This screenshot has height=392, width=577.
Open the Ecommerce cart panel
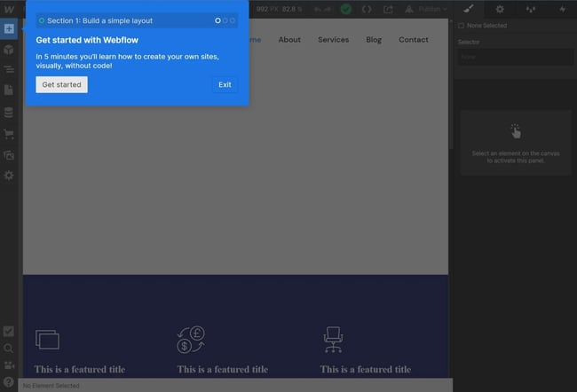point(9,134)
